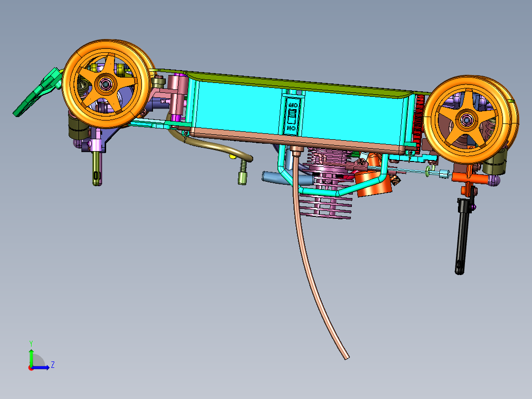Select the brass curved exhaust pipe
This screenshot has width=532, height=399.
click(x=210, y=144)
